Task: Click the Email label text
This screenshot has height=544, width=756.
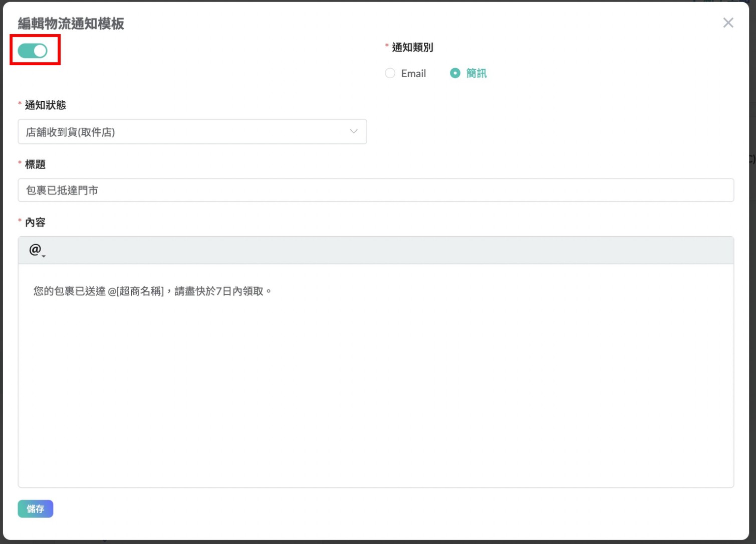Action: point(413,74)
